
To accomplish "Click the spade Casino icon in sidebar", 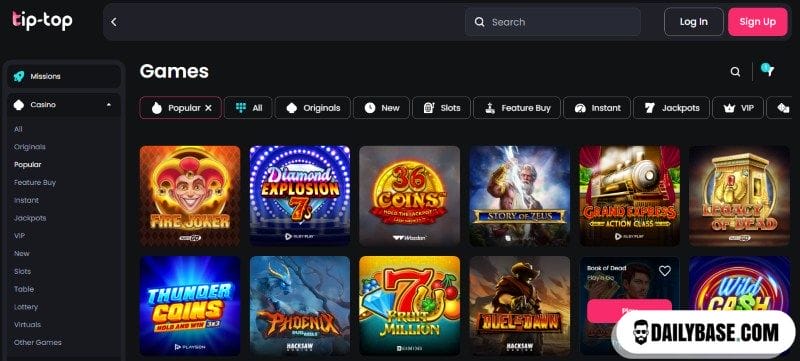I will tap(19, 105).
